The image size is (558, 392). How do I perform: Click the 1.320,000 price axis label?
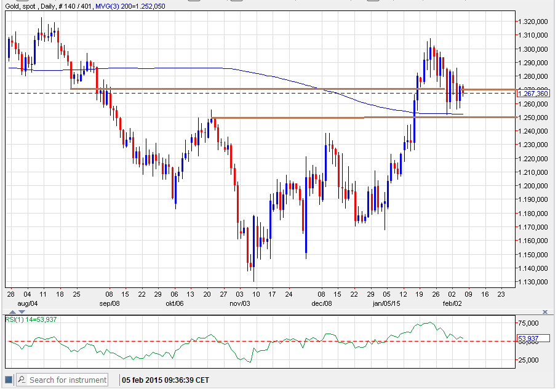[533, 22]
